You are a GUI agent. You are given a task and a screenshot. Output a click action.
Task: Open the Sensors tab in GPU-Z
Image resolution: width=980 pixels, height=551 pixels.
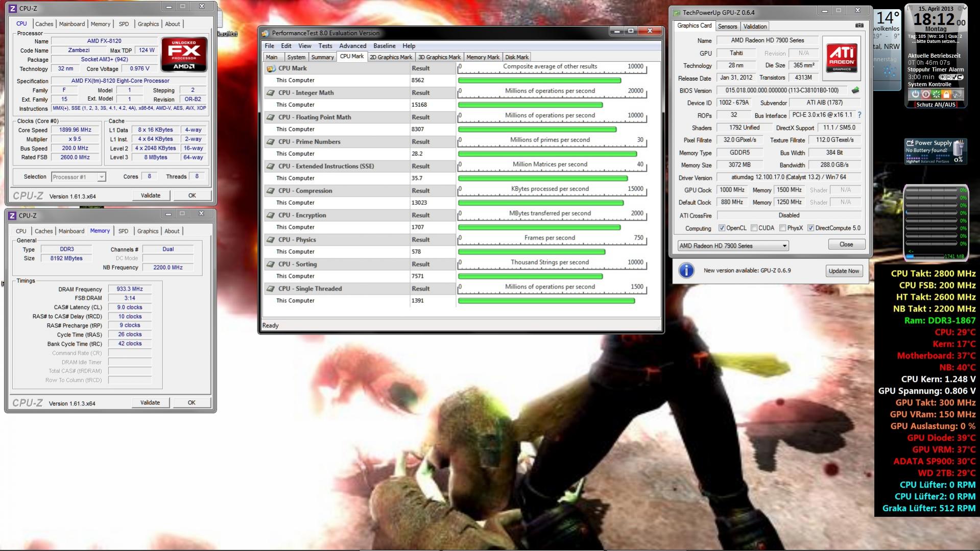point(727,27)
